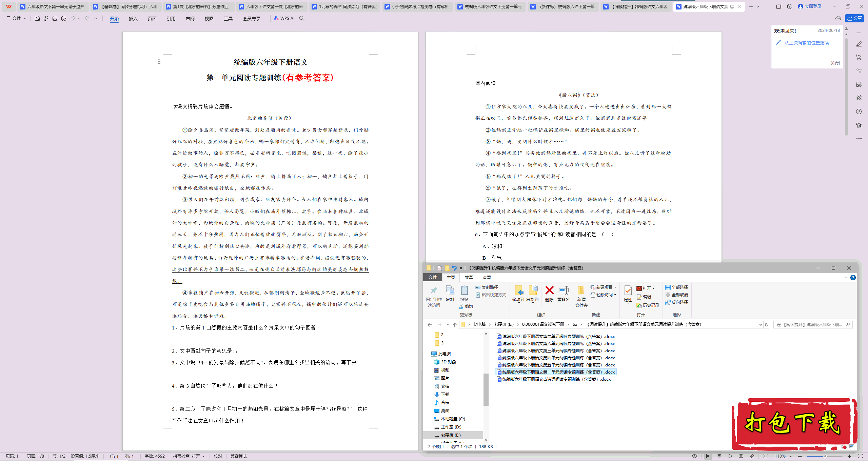Select the cursor selection icon in right sidebar
The height and width of the screenshot is (461, 868).
[x=859, y=57]
